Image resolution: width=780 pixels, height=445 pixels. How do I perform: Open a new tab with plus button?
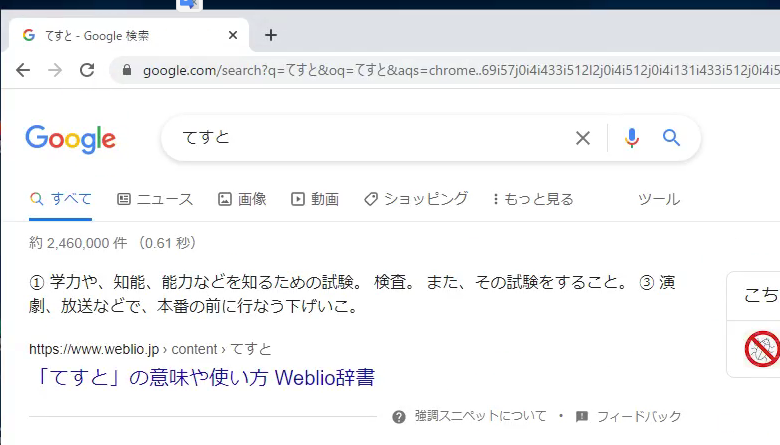(x=271, y=35)
